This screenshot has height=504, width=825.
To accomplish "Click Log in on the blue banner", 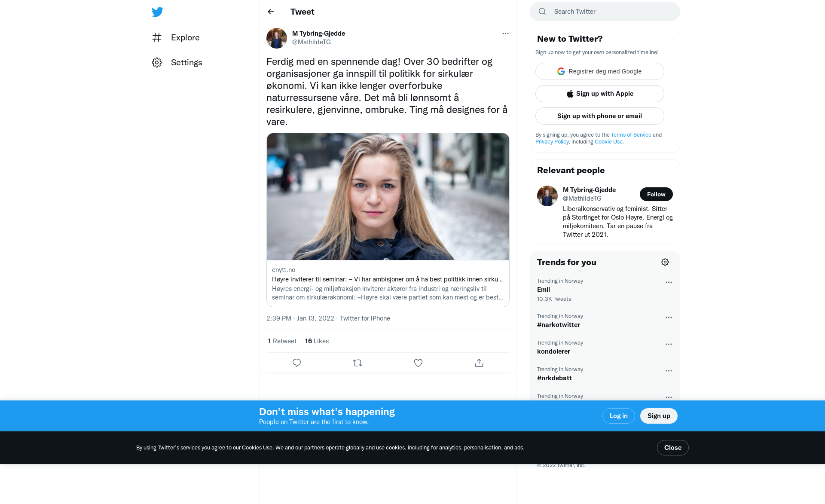I will coord(618,416).
